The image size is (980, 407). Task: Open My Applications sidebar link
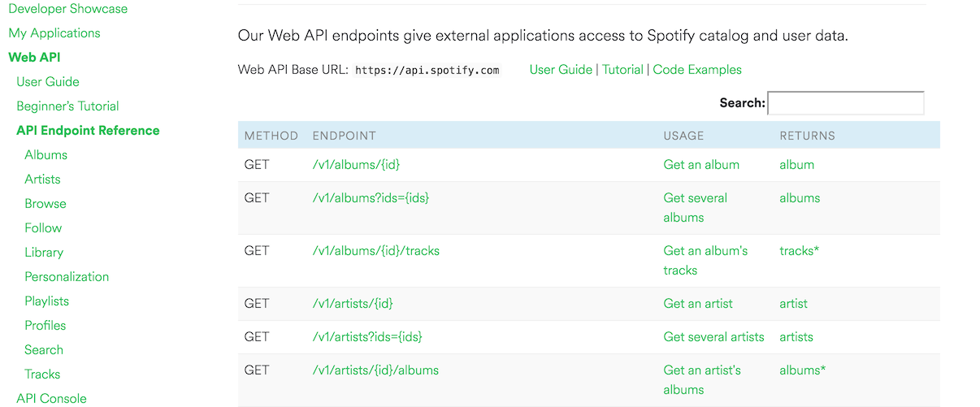click(54, 33)
